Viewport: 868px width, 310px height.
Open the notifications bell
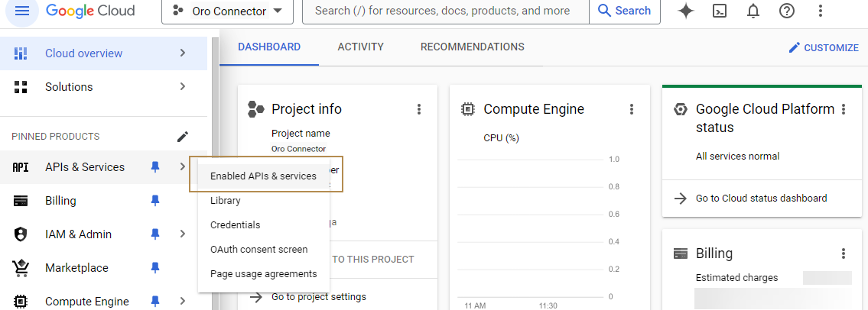(x=753, y=11)
